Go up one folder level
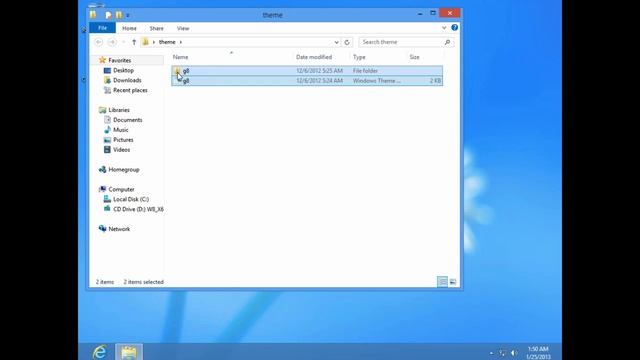Image resolution: width=640 pixels, height=360 pixels. [134, 42]
